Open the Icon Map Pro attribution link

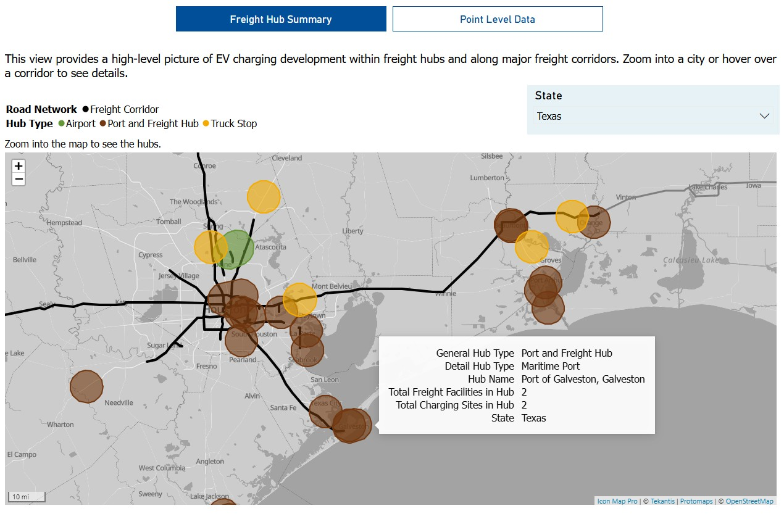point(617,501)
